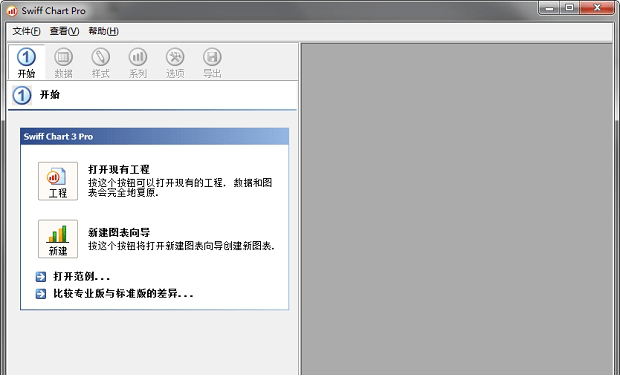Click the 新建 new chart wizard button
The image size is (620, 390).
coord(58,239)
